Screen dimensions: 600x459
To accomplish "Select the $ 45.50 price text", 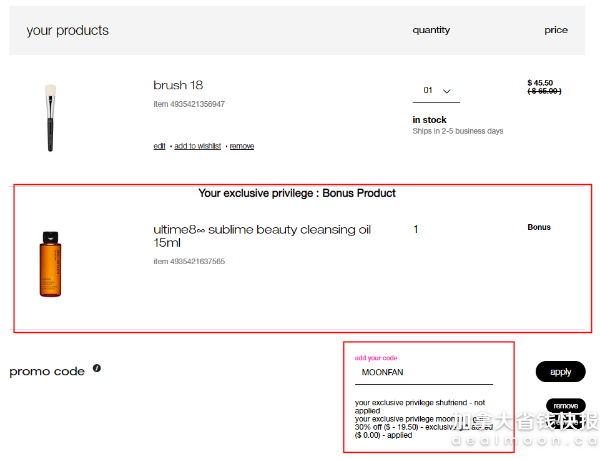I will tap(540, 83).
